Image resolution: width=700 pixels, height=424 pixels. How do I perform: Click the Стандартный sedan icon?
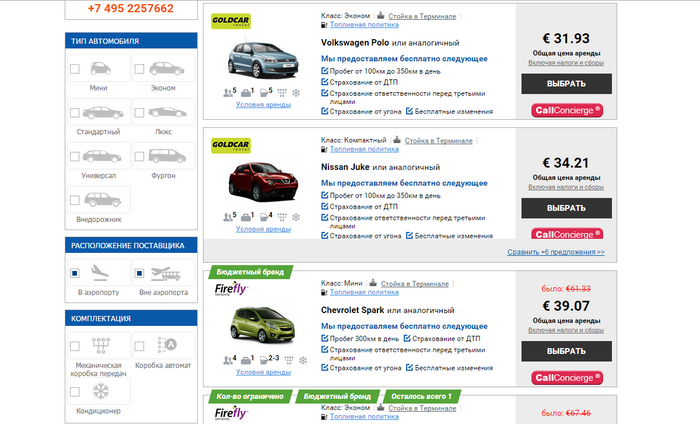pos(103,112)
